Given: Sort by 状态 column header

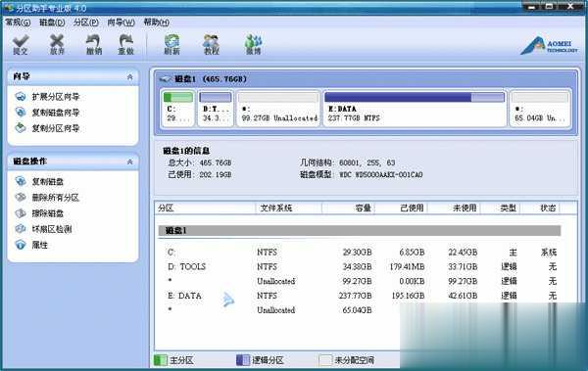Looking at the screenshot, I should 540,208.
